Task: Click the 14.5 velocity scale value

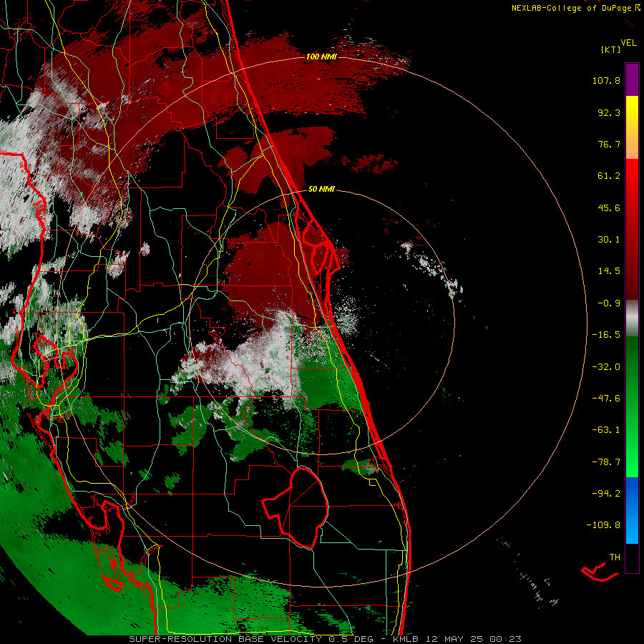Action: click(609, 271)
